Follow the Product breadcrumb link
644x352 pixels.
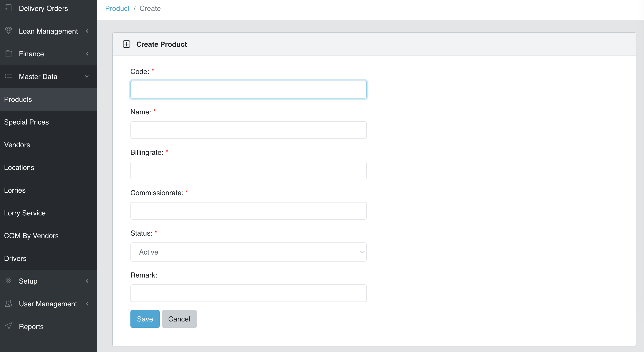[117, 9]
